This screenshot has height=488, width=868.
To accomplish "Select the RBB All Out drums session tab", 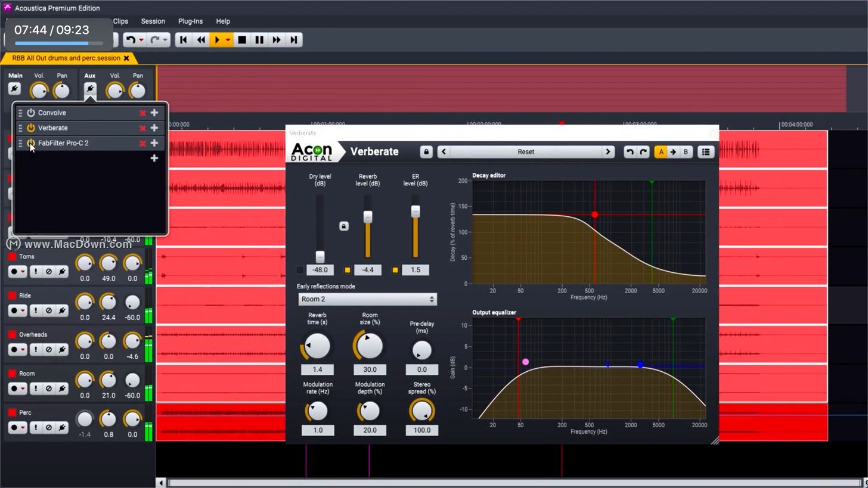I will (66, 58).
